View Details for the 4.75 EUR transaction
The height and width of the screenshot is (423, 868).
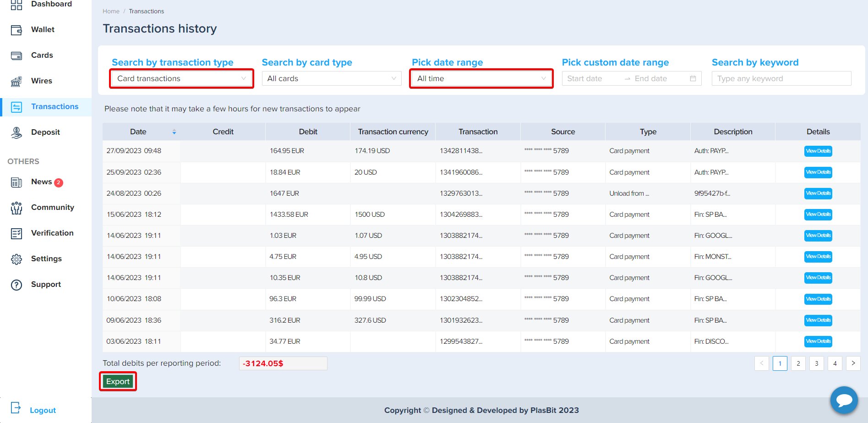pos(818,257)
